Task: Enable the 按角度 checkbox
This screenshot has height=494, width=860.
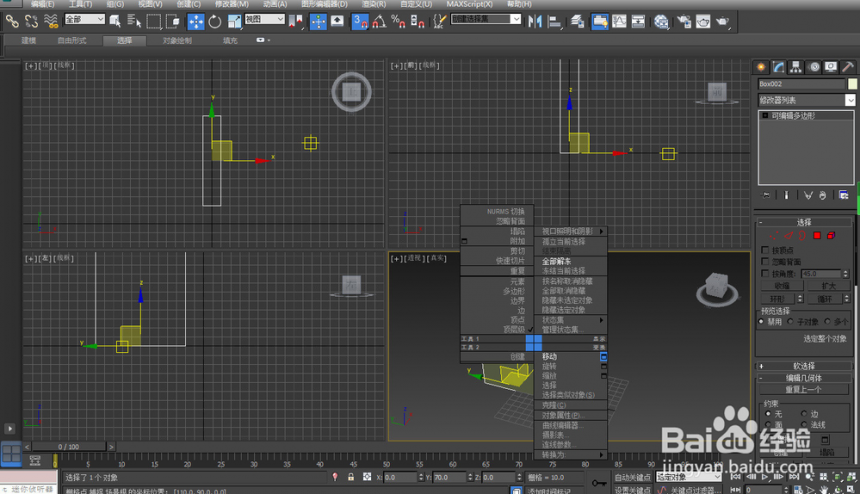Action: click(x=765, y=273)
